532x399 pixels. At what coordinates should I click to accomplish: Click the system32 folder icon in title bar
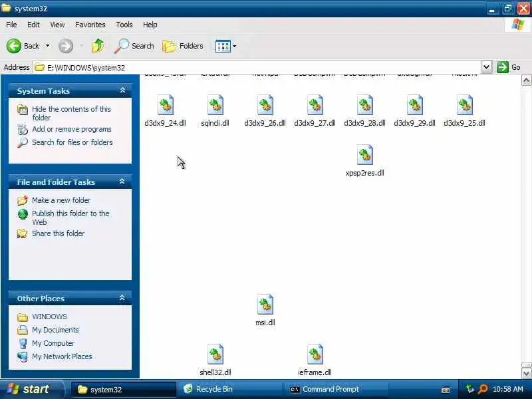pos(6,8)
